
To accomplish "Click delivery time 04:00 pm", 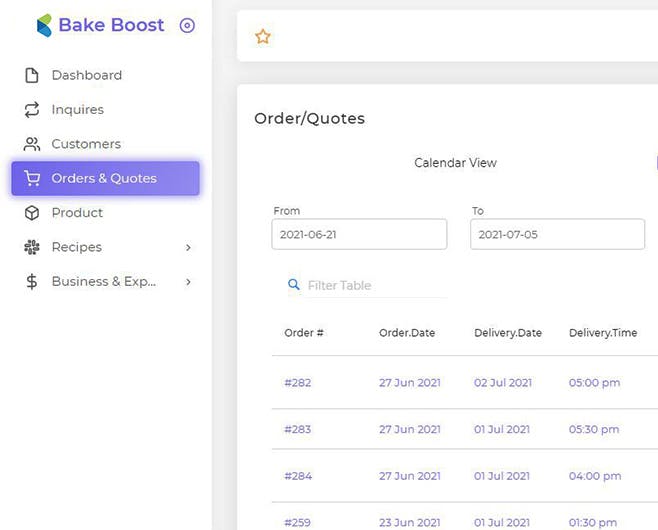I will [x=595, y=476].
